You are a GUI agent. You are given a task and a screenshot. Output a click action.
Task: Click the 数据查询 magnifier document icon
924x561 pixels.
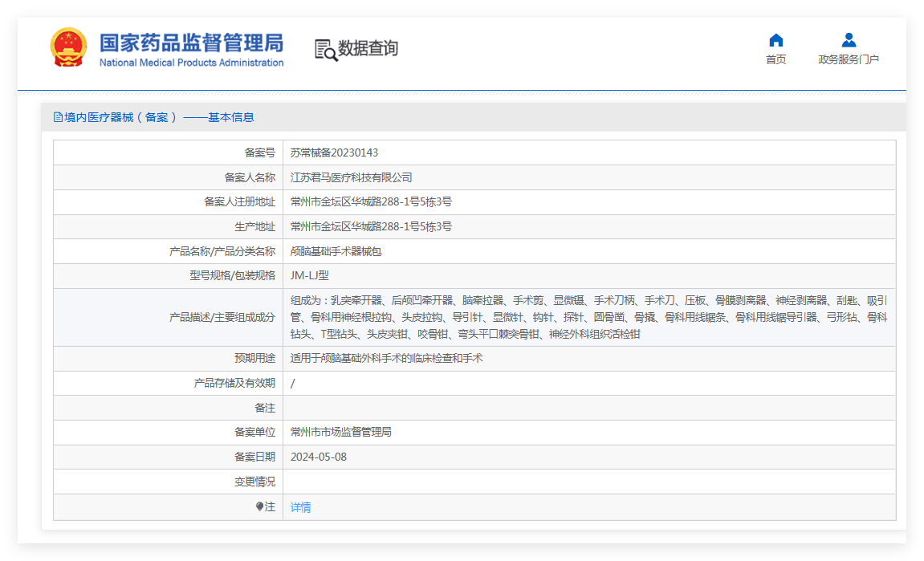click(325, 50)
